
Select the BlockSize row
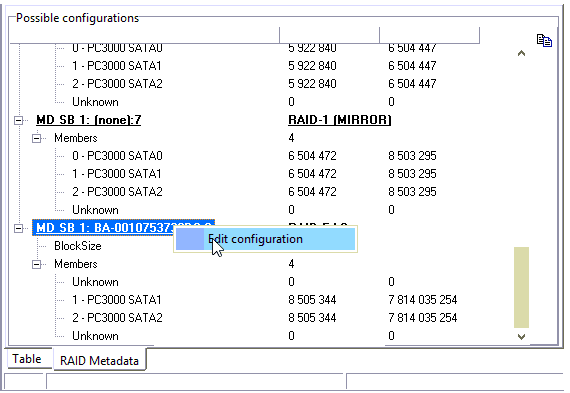click(78, 246)
